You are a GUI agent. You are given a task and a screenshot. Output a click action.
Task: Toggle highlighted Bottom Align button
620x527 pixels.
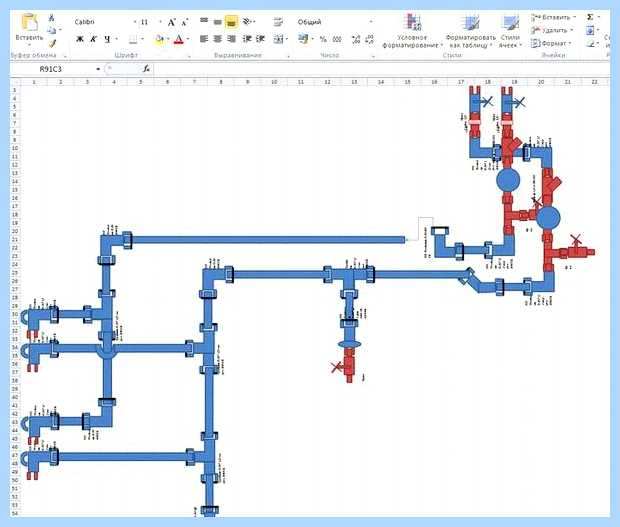point(232,22)
